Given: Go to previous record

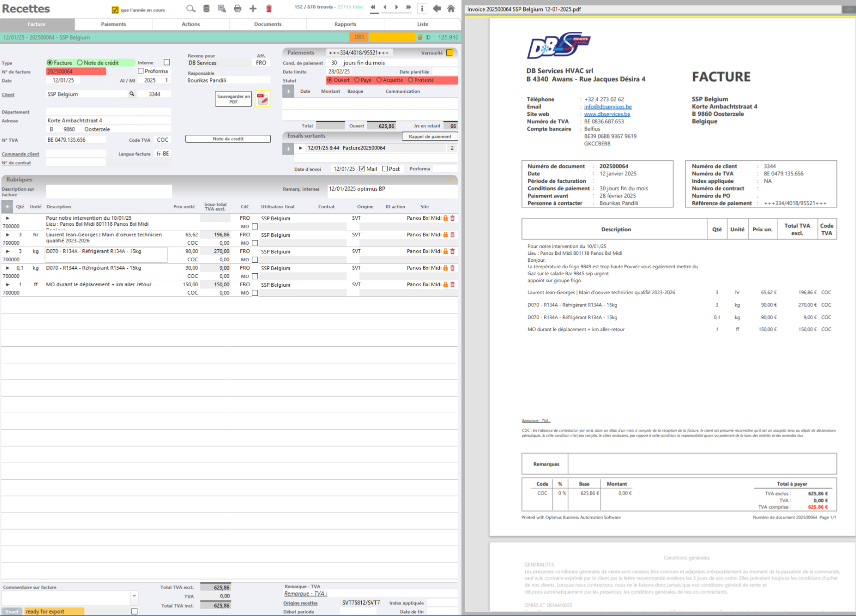Looking at the screenshot, I should [385, 7].
